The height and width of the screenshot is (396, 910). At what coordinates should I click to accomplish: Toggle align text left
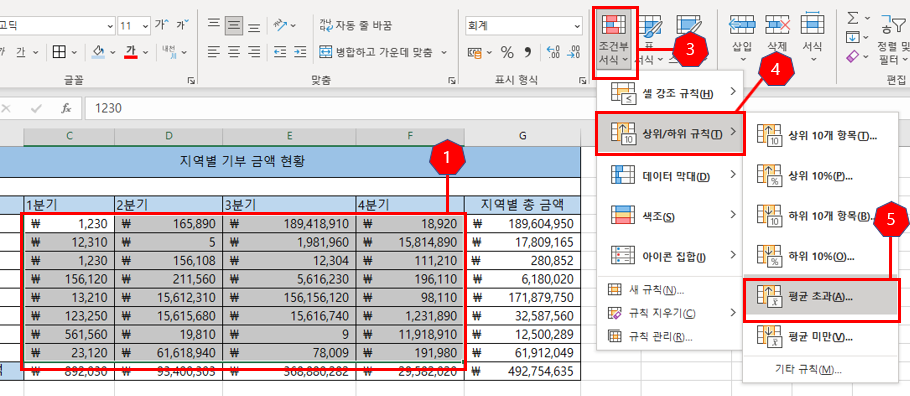tap(214, 52)
